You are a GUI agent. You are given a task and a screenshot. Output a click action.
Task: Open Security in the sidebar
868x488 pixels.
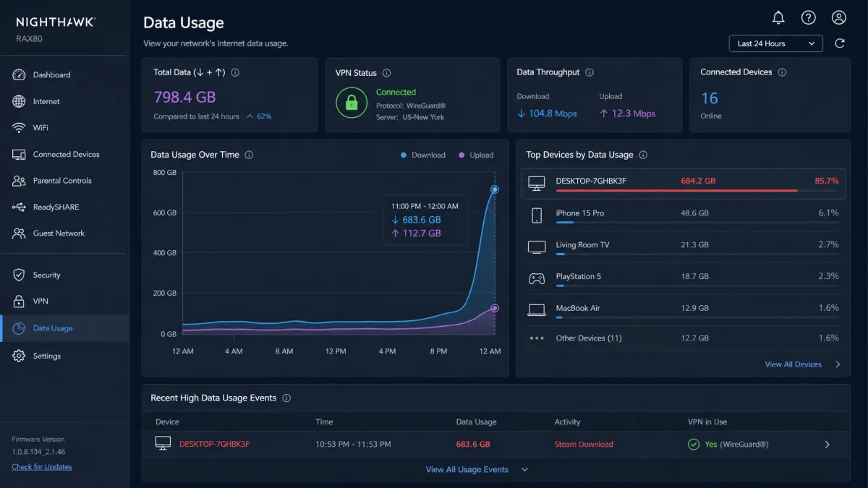[x=65, y=275]
